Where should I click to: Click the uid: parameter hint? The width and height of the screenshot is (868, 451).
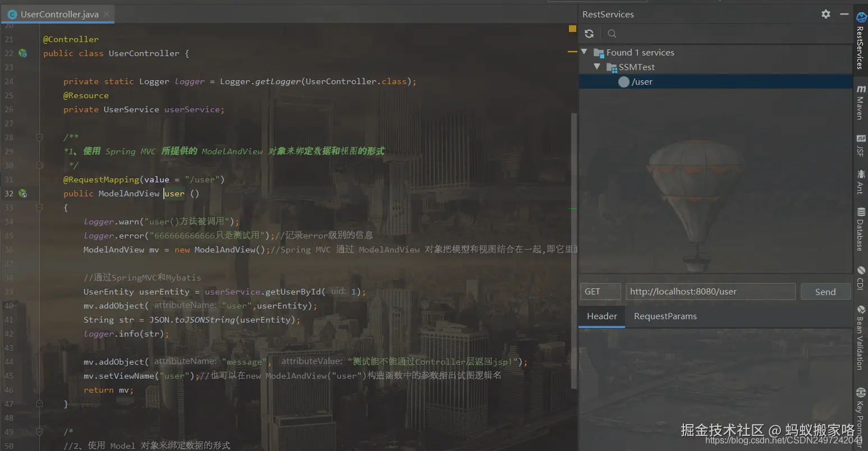point(338,291)
